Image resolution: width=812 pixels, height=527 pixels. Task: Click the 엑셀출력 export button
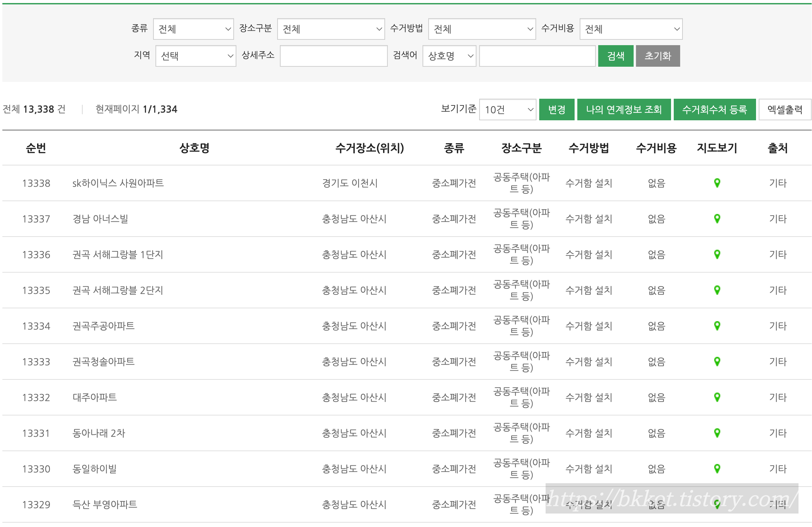point(784,110)
